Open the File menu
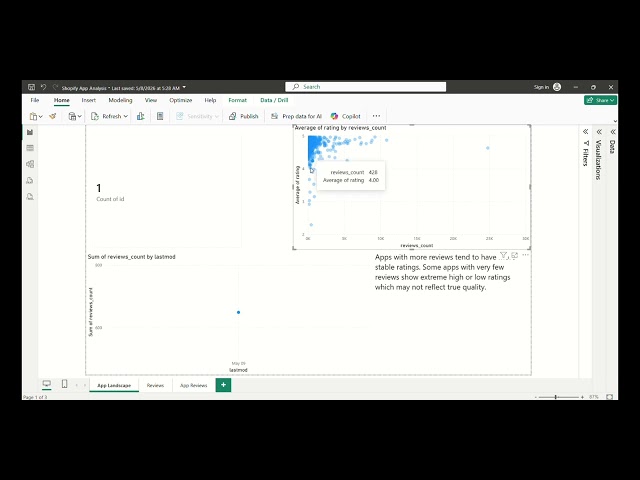The width and height of the screenshot is (640, 480). click(35, 100)
